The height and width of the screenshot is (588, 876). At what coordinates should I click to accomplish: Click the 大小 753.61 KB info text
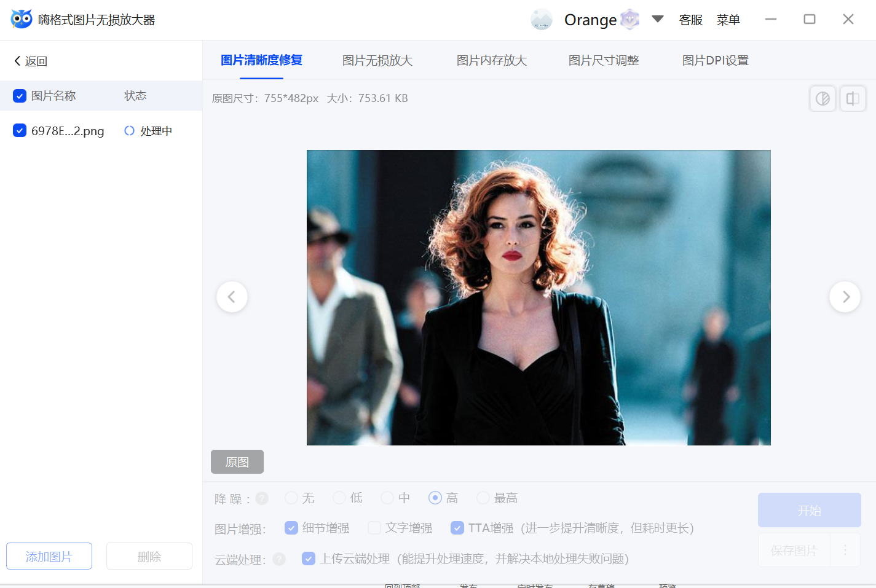coord(367,98)
